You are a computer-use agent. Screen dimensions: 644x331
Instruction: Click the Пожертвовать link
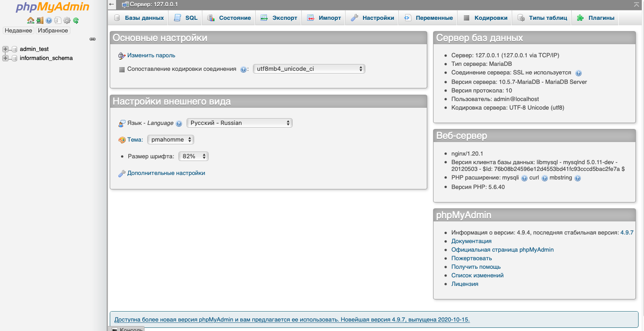(471, 258)
